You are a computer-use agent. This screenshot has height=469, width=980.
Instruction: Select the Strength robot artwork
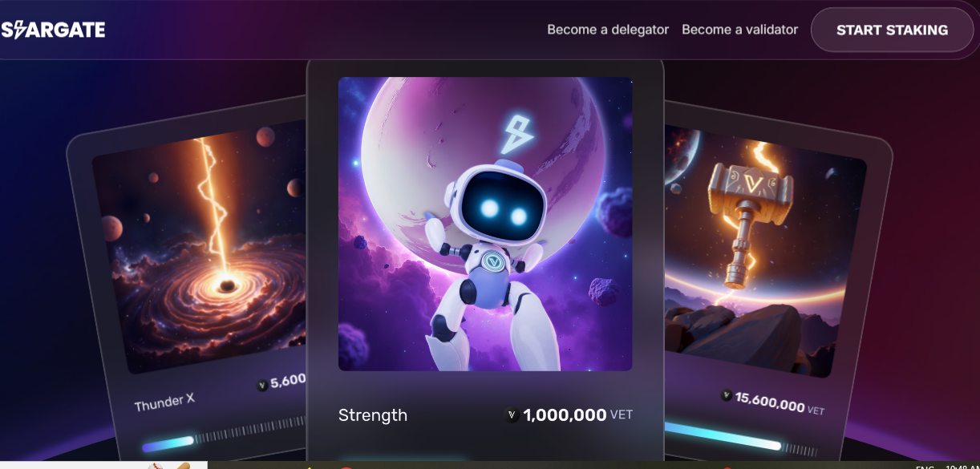tap(485, 224)
